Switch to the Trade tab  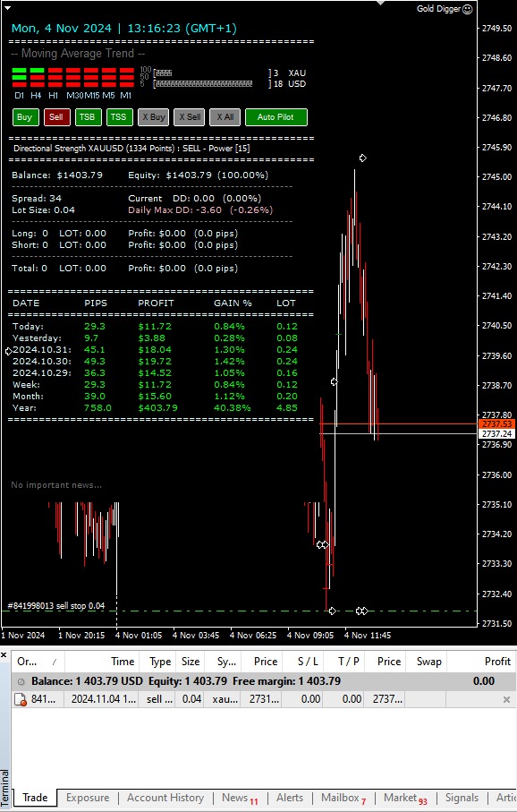(35, 798)
